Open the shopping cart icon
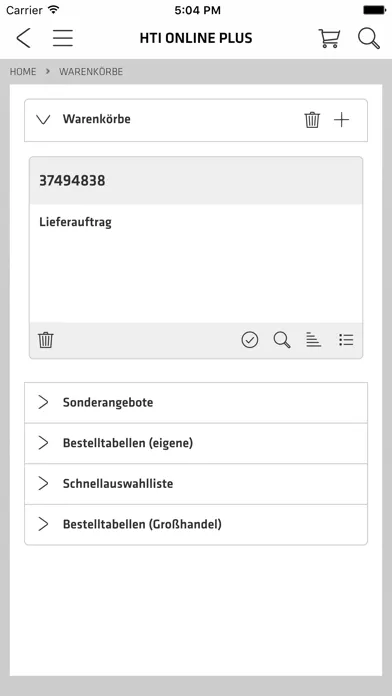 [329, 38]
